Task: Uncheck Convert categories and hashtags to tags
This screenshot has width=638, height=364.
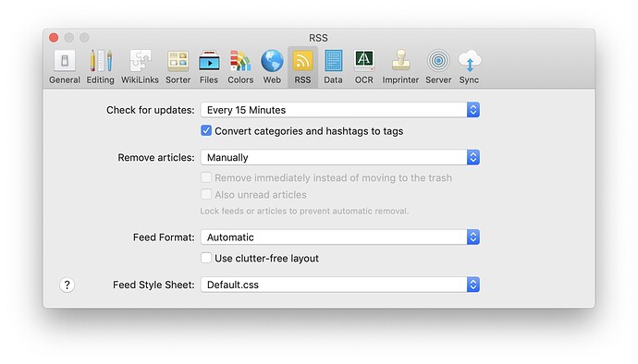Action: [206, 130]
